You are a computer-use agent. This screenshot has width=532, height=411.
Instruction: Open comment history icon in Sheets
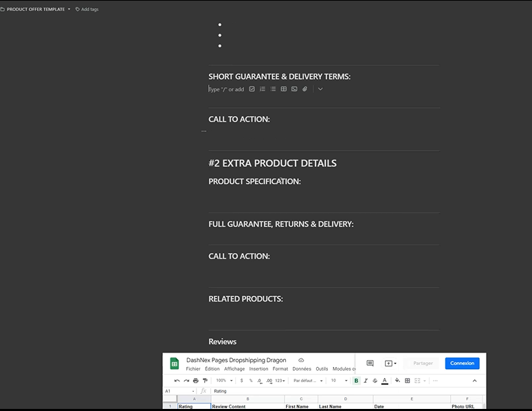tap(370, 363)
